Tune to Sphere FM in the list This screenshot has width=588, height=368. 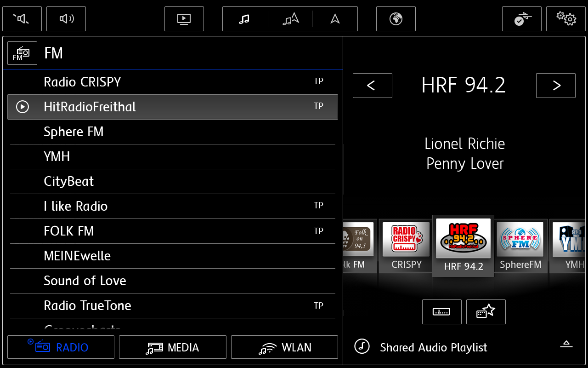[x=173, y=132]
